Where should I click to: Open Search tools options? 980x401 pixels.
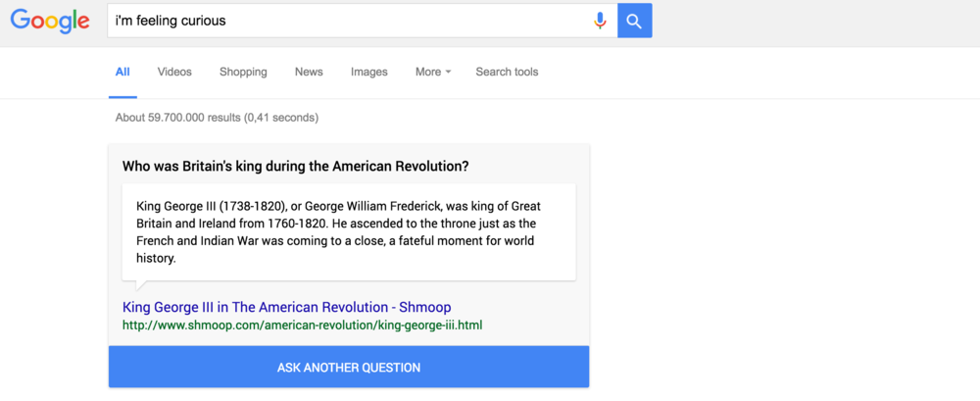point(507,72)
